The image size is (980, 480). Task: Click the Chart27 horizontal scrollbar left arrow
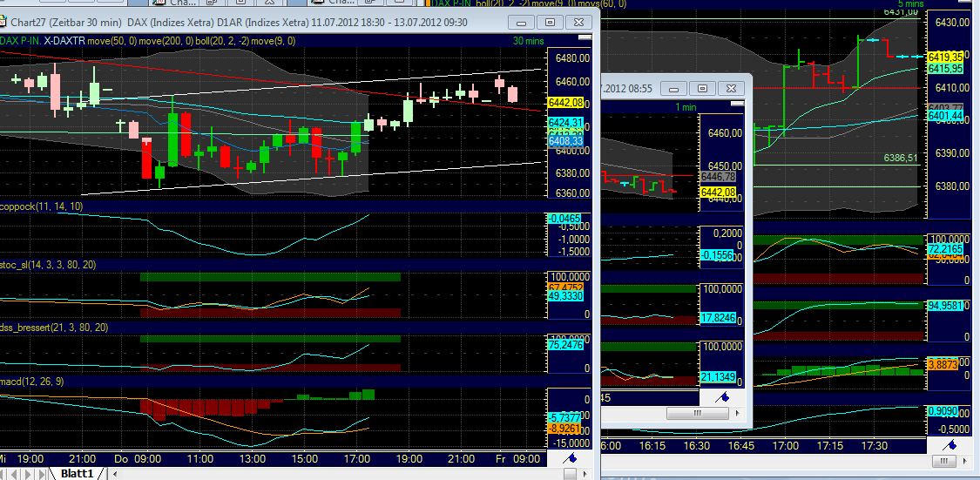[x=115, y=474]
